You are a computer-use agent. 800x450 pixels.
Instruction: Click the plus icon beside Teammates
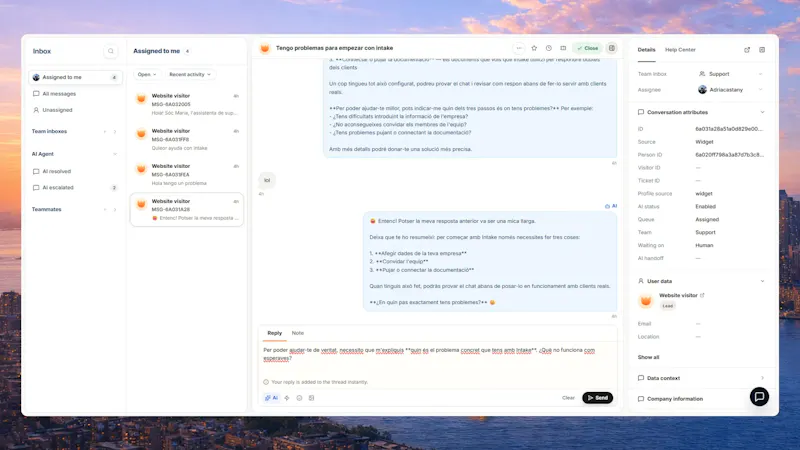(105, 210)
